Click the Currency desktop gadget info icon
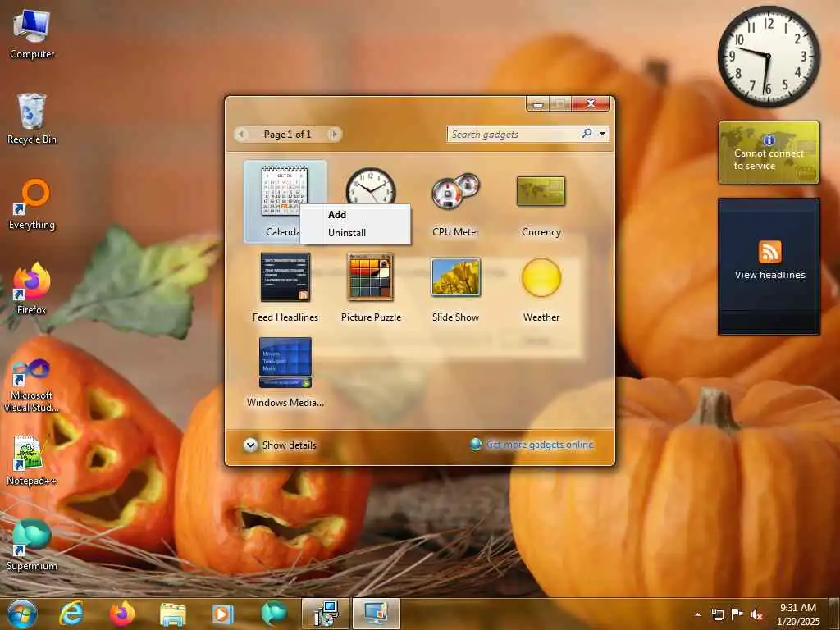This screenshot has height=630, width=840. tap(769, 139)
